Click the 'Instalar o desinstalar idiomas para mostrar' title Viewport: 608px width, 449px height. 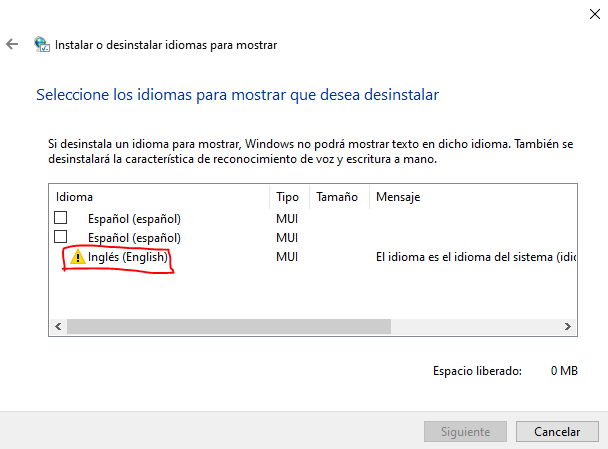pos(166,45)
